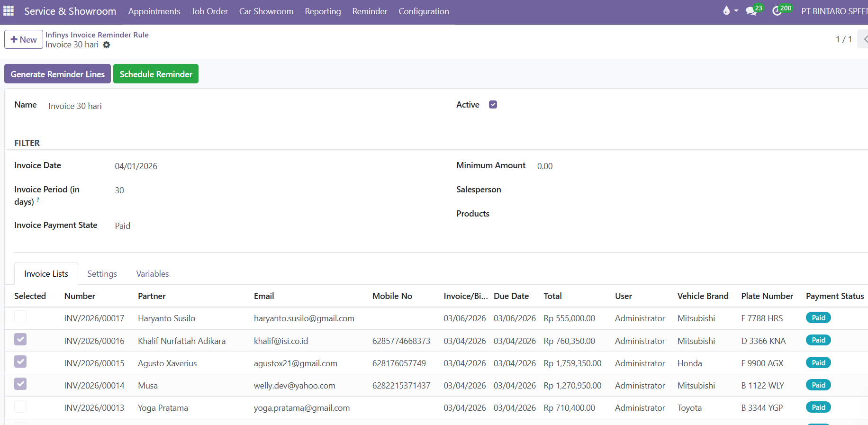Select the checkbox for INV/2026/00017 row
The height and width of the screenshot is (425, 868).
click(x=20, y=317)
